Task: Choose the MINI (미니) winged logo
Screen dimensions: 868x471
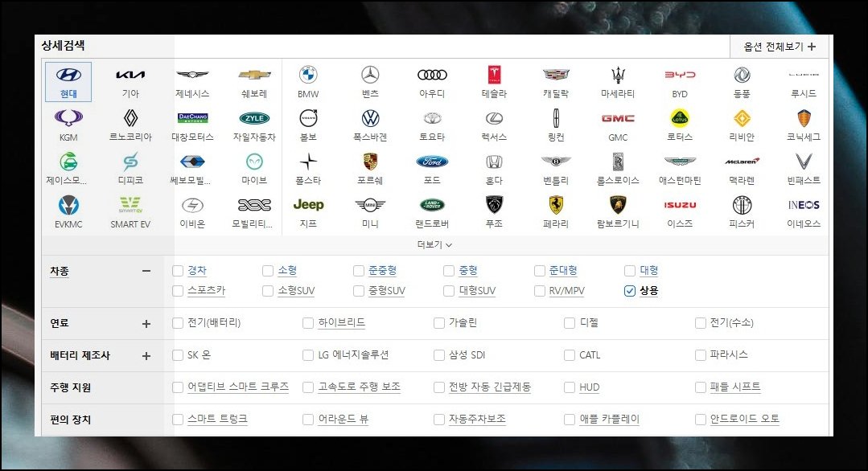Action: 370,205
